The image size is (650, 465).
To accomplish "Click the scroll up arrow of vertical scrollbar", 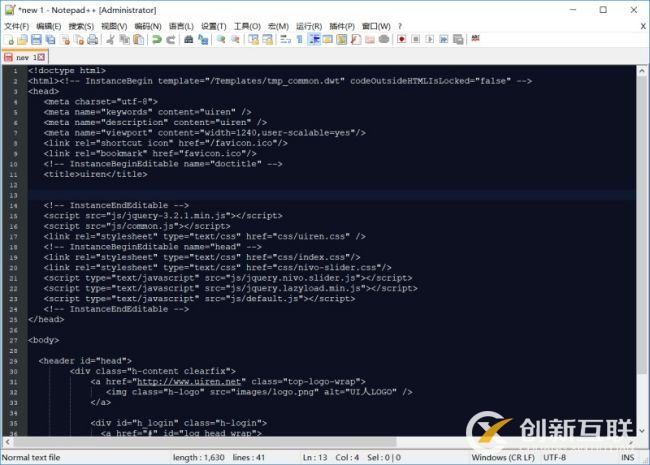I will 643,70.
